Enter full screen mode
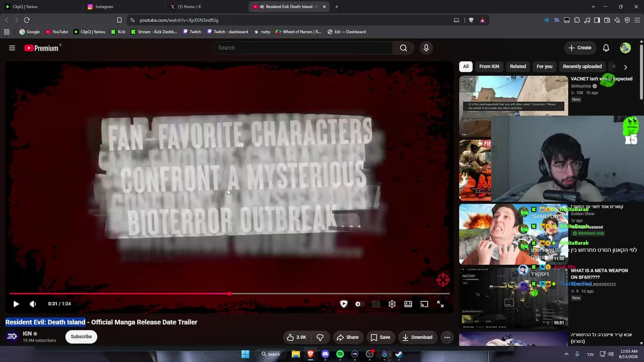The image size is (644, 362). pyautogui.click(x=440, y=304)
